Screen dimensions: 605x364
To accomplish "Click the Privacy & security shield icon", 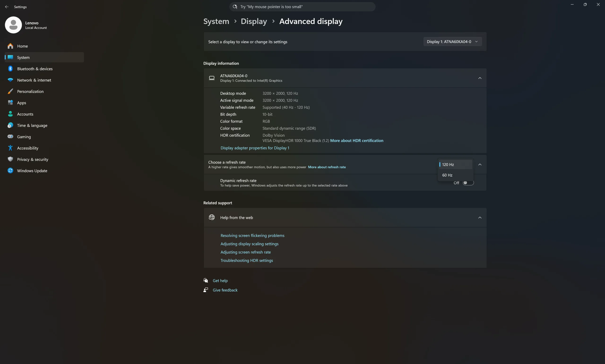I will (10, 159).
